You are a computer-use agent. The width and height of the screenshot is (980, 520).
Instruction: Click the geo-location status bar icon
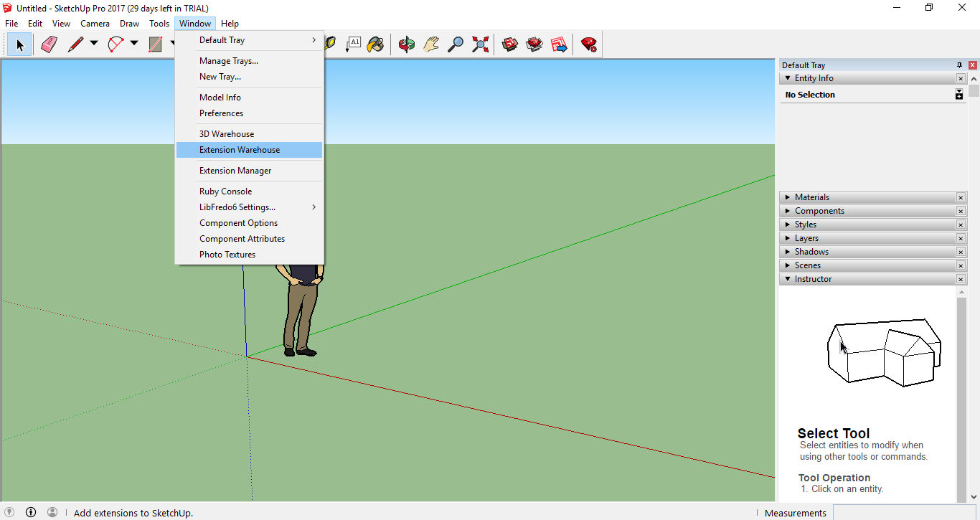[9, 512]
